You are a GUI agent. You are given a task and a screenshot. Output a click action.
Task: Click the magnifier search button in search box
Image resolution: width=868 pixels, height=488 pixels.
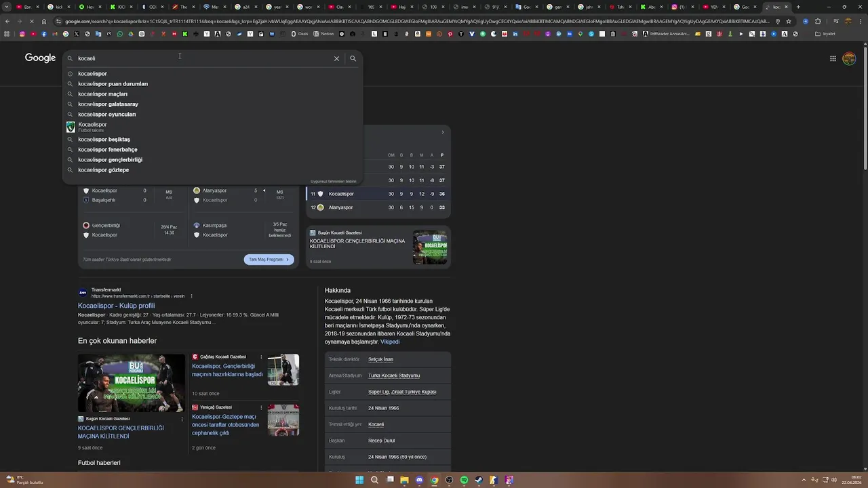coord(353,58)
